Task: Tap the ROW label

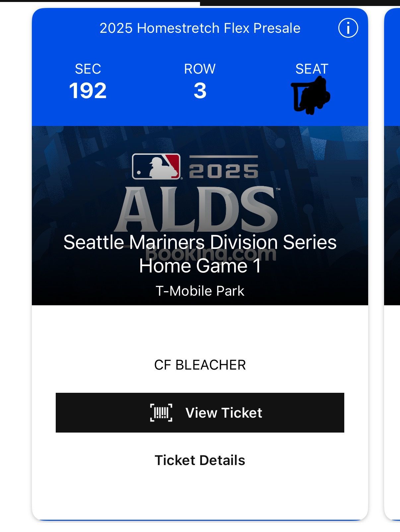Action: coord(200,69)
